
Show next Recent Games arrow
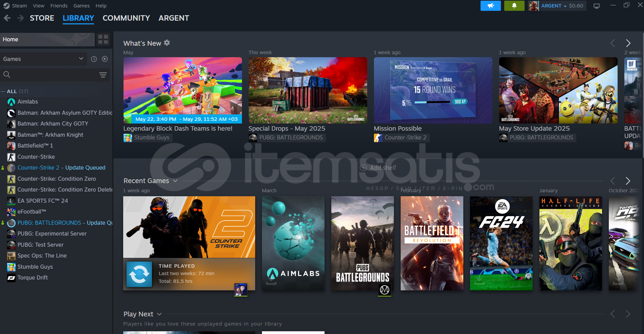628,181
